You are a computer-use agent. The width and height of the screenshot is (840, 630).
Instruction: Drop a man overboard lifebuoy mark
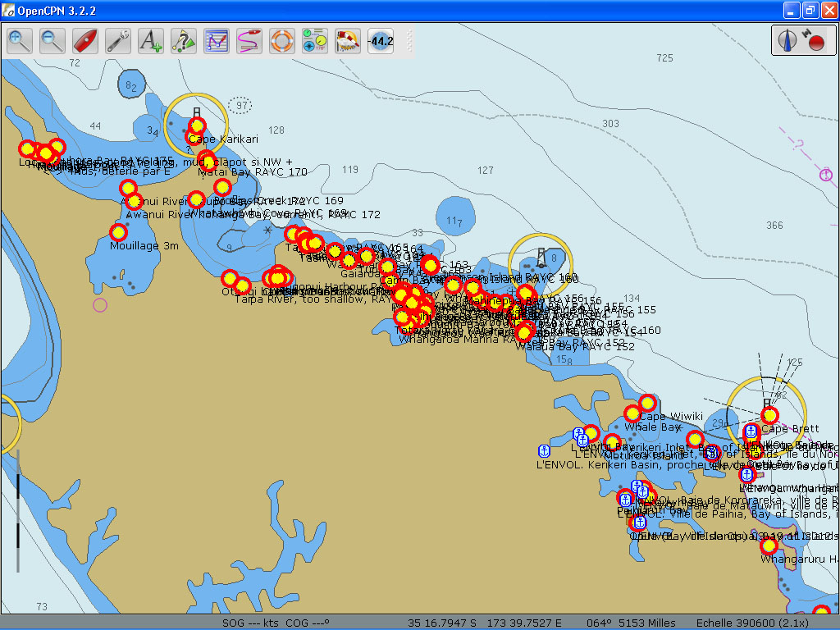(282, 41)
